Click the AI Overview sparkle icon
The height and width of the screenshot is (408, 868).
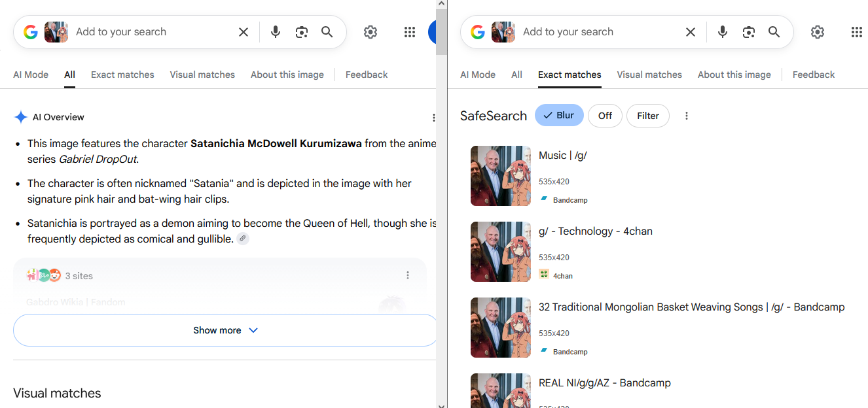coord(20,118)
